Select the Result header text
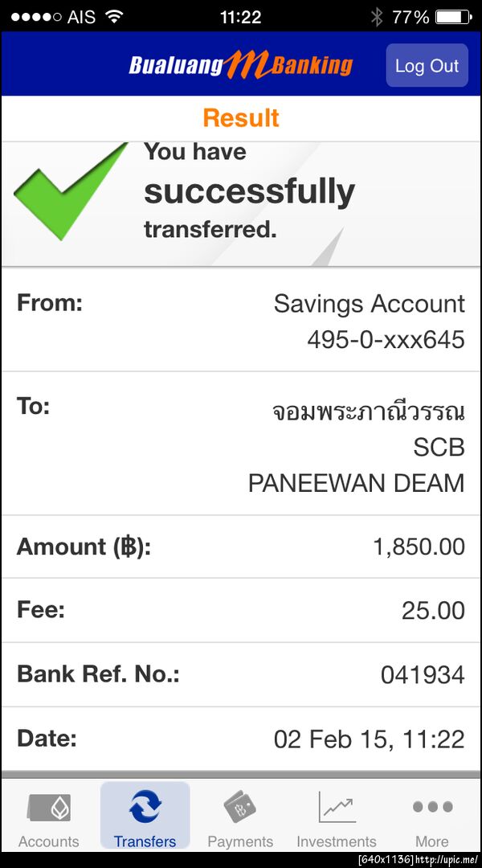This screenshot has width=482, height=868. (x=240, y=118)
